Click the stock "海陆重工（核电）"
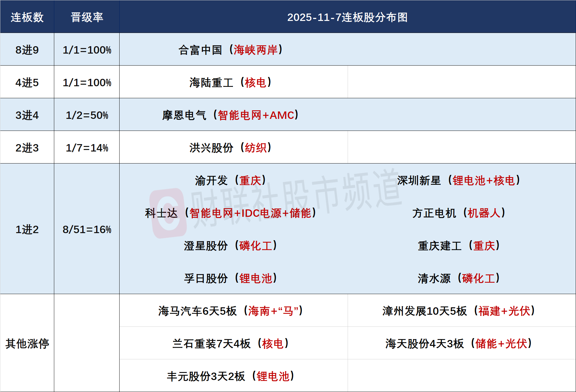Image resolution: width=576 pixels, height=392 pixels. (x=231, y=82)
